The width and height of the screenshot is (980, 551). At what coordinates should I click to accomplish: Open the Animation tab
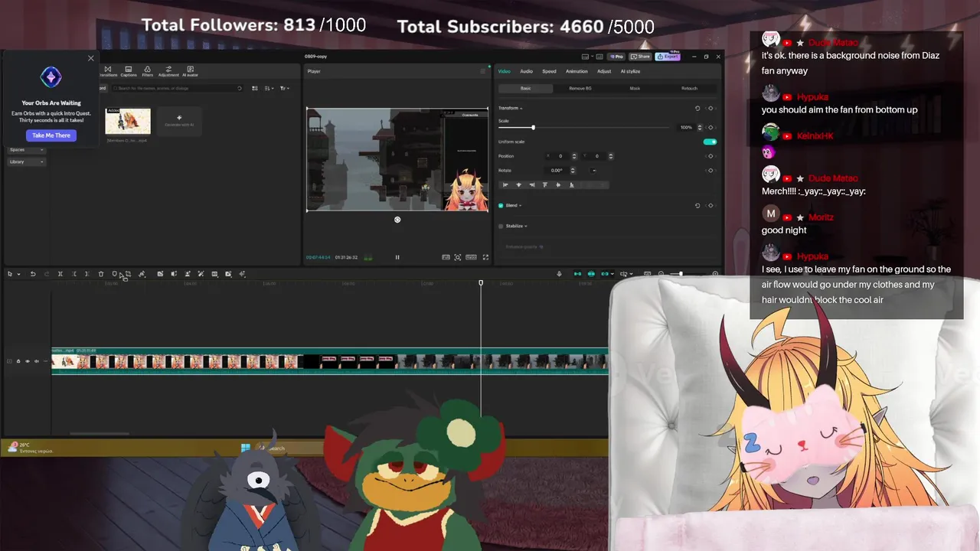[x=577, y=71]
